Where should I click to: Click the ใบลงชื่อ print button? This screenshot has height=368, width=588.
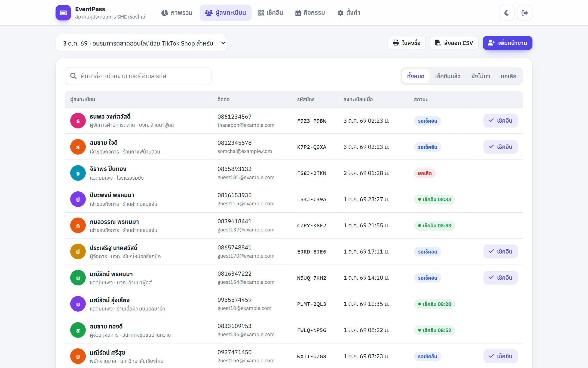(x=407, y=43)
